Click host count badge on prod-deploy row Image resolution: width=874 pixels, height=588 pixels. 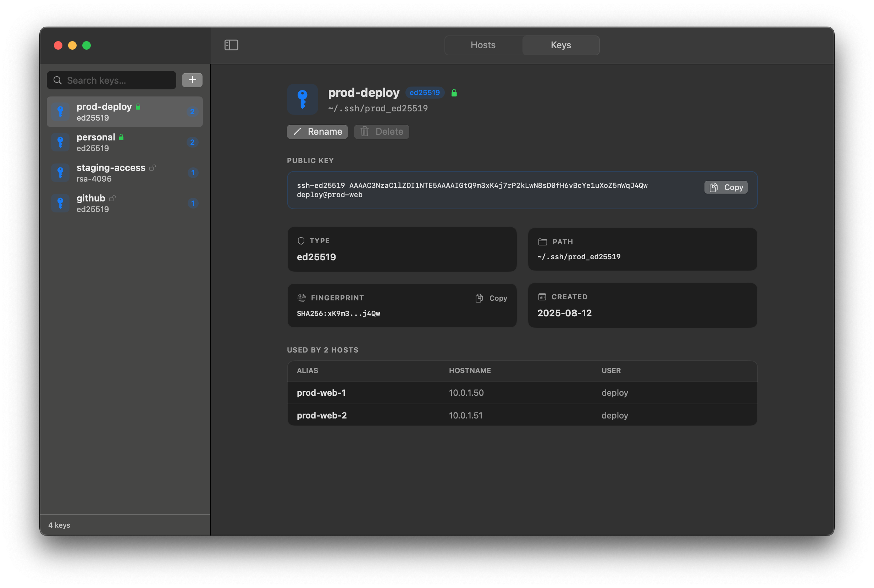click(x=193, y=112)
